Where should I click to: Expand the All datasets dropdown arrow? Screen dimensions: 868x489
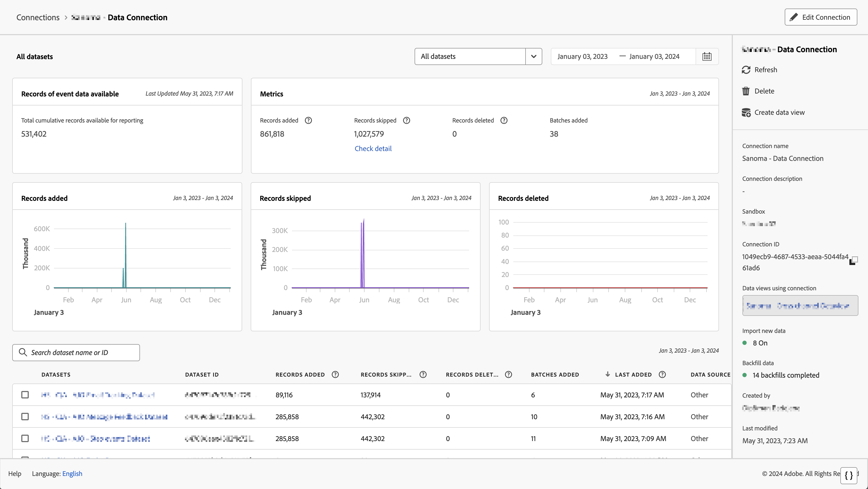(534, 56)
